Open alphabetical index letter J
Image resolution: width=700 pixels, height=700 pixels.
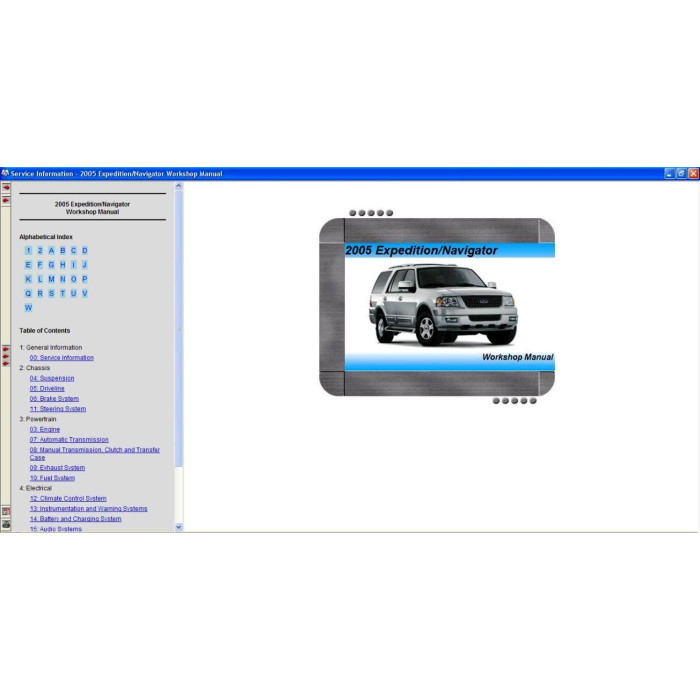point(85,265)
